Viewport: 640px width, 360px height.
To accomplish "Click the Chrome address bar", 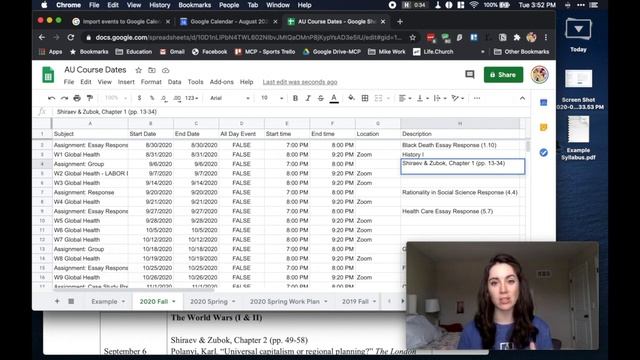I will (249, 38).
